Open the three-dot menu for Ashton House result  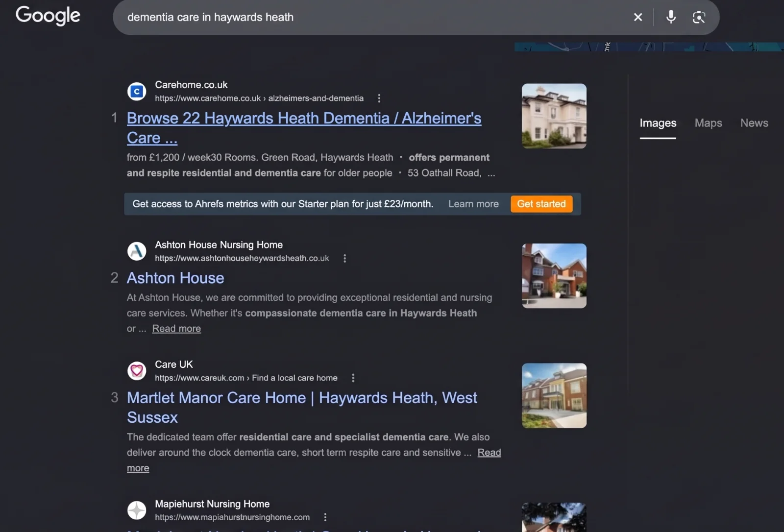click(344, 258)
